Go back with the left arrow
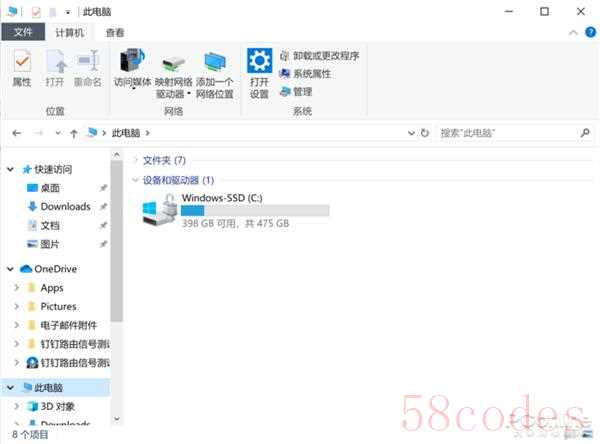The image size is (600, 444). [x=16, y=133]
